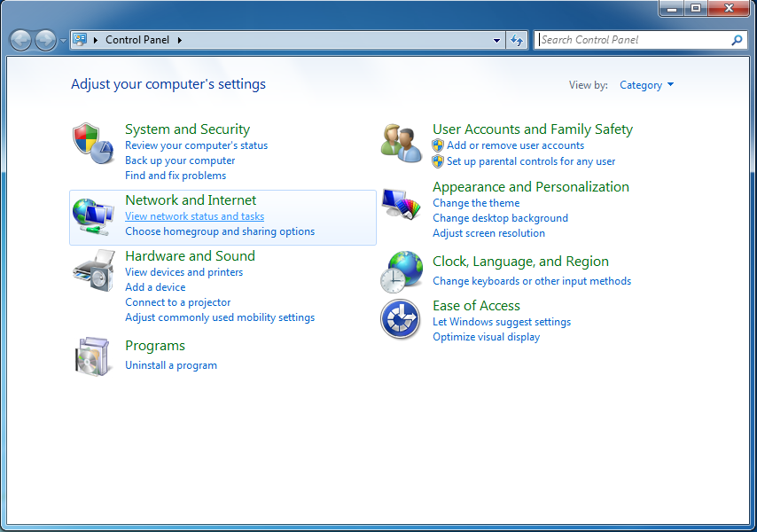Open View network status and tasks link
The width and height of the screenshot is (757, 532).
pyautogui.click(x=194, y=216)
